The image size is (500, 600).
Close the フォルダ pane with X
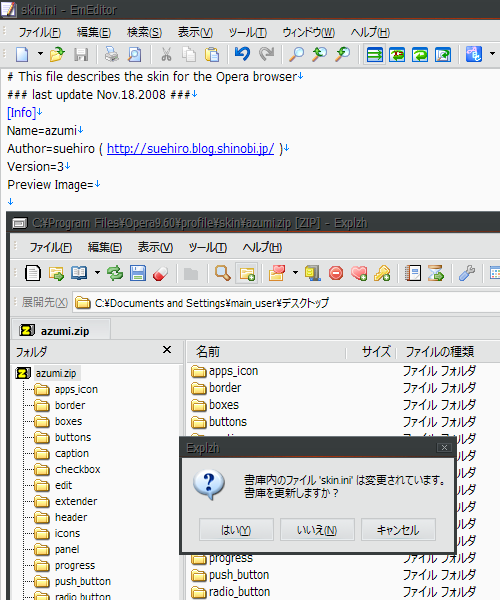(167, 350)
